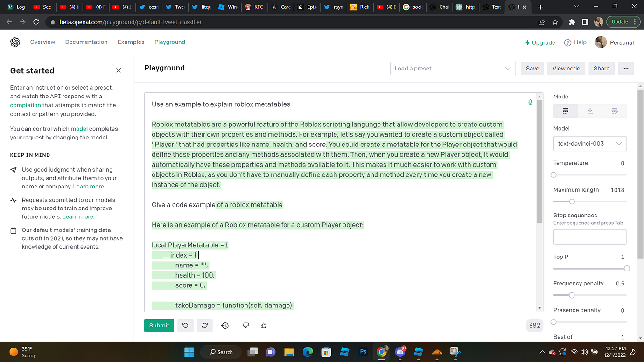Screen dimensions: 644x362
Task: Click the microphone icon in the prompt area
Action: point(530,102)
